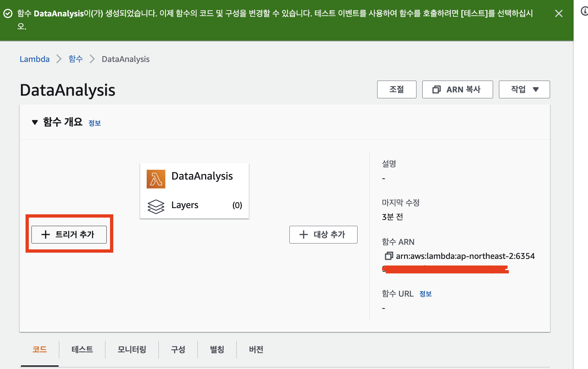Select the Layers row label

coord(185,205)
